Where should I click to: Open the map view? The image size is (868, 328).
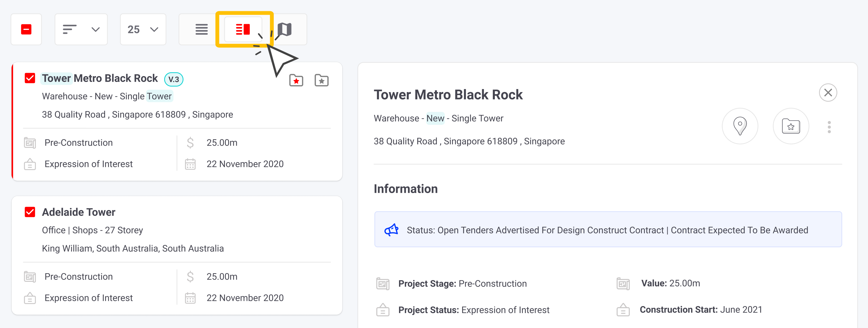click(285, 29)
